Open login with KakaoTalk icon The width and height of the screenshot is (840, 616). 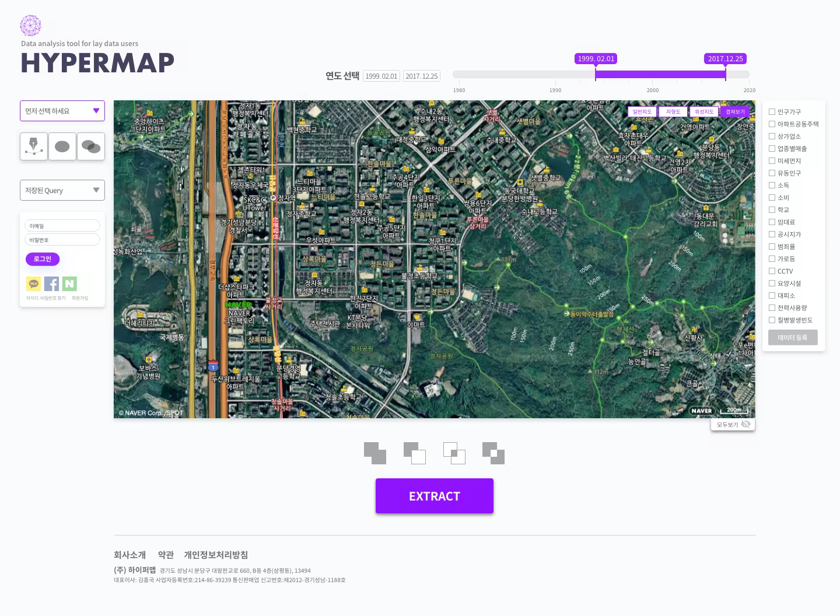click(x=33, y=283)
